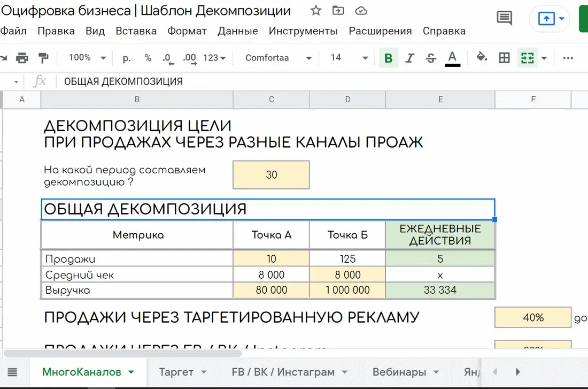The height and width of the screenshot is (389, 588).
Task: Decrease decimal places
Action: point(168,58)
